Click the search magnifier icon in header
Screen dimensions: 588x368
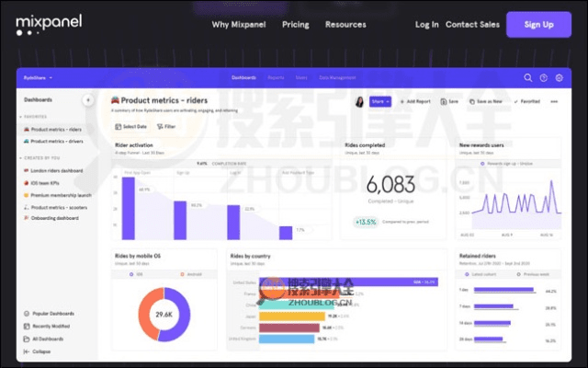point(527,78)
